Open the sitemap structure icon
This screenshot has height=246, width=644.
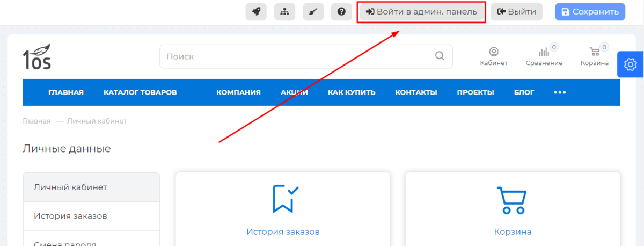284,11
